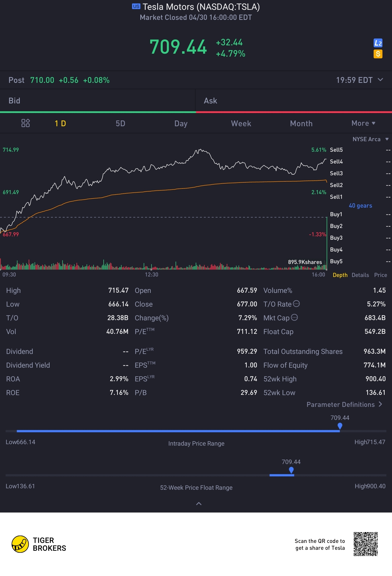
Task: Open the More chart periods dropdown
Action: pos(363,123)
